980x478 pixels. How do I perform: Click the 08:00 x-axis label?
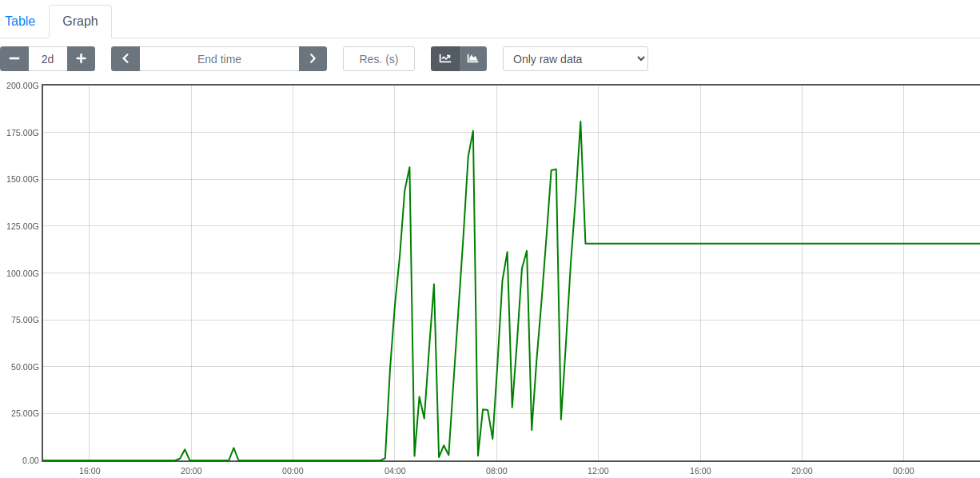click(496, 471)
